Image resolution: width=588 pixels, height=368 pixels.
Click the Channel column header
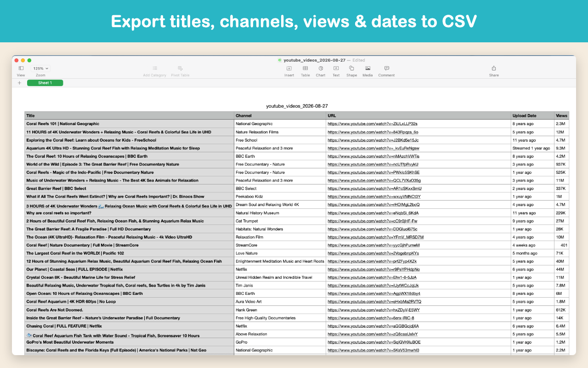280,115
